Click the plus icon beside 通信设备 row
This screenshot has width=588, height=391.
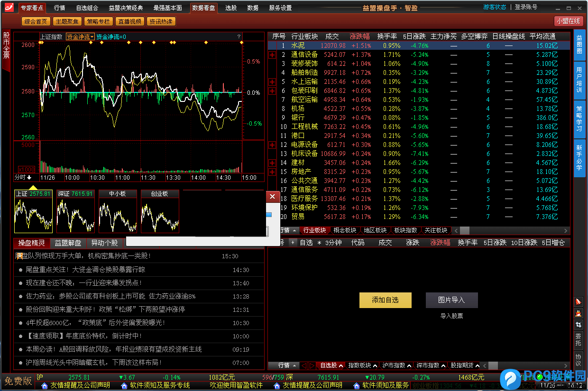click(272, 55)
